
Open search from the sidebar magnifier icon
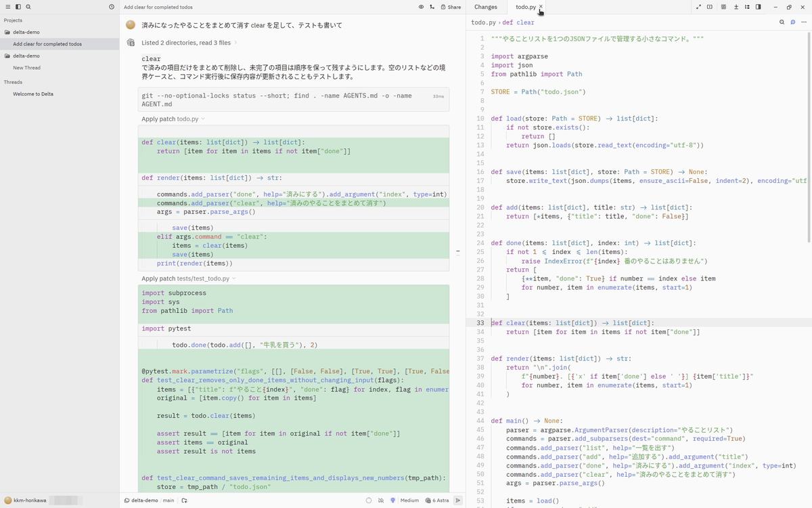pyautogui.click(x=28, y=7)
